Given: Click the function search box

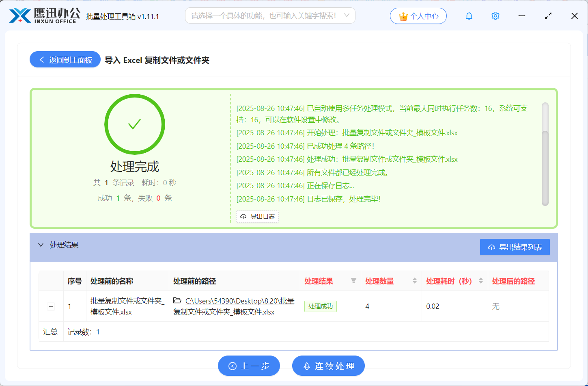Looking at the screenshot, I should click(270, 15).
